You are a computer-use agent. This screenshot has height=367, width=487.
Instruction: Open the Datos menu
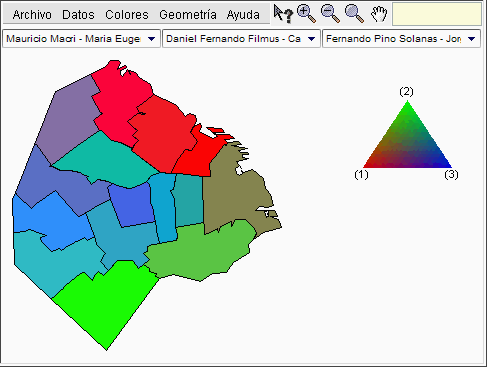pyautogui.click(x=78, y=15)
